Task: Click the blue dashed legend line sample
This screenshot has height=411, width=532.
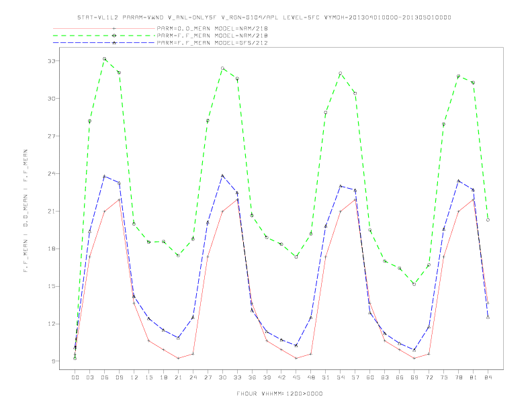Action: (104, 43)
